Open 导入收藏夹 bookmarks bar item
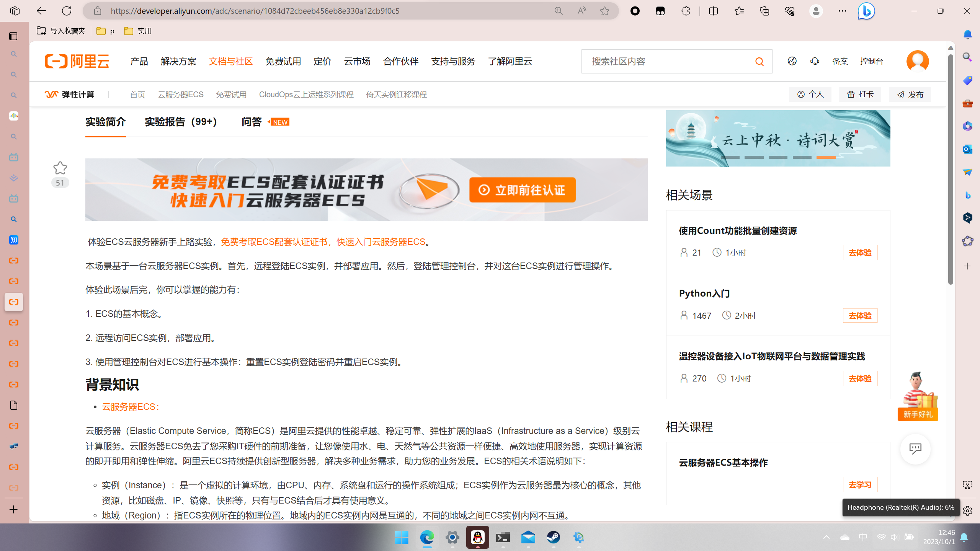The width and height of the screenshot is (980, 551). click(x=61, y=31)
